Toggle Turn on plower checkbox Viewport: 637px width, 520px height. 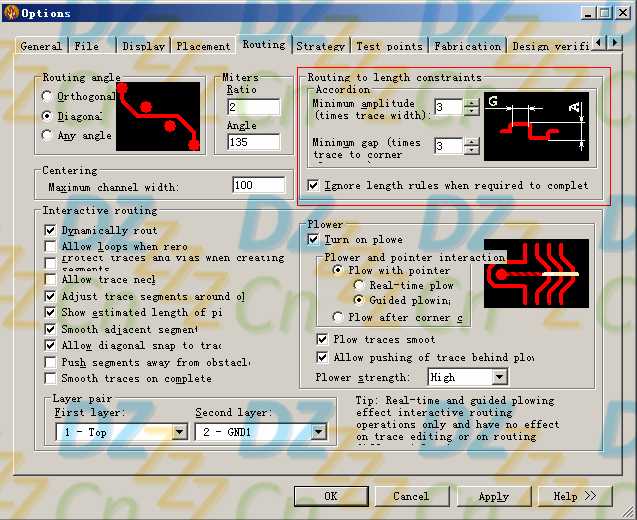pyautogui.click(x=313, y=239)
